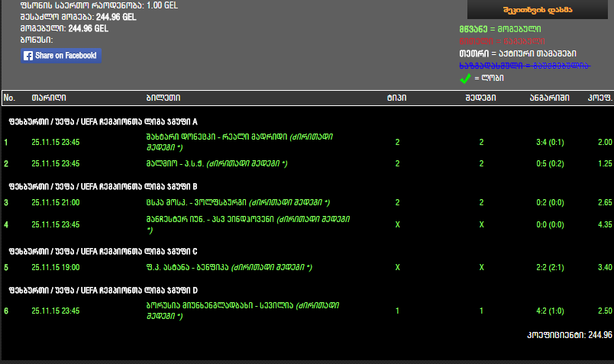Click the 'ბონუსი:' bonus label

(x=37, y=40)
